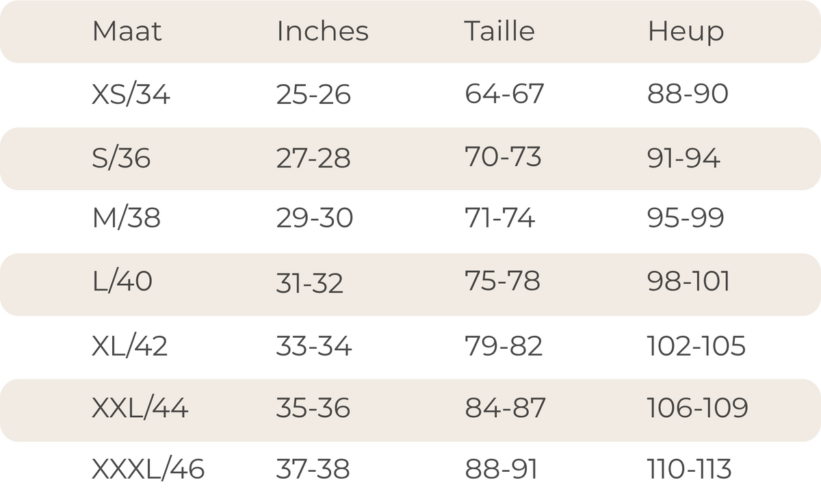The width and height of the screenshot is (821, 504).
Task: Select the Taille column header
Action: [x=499, y=31]
